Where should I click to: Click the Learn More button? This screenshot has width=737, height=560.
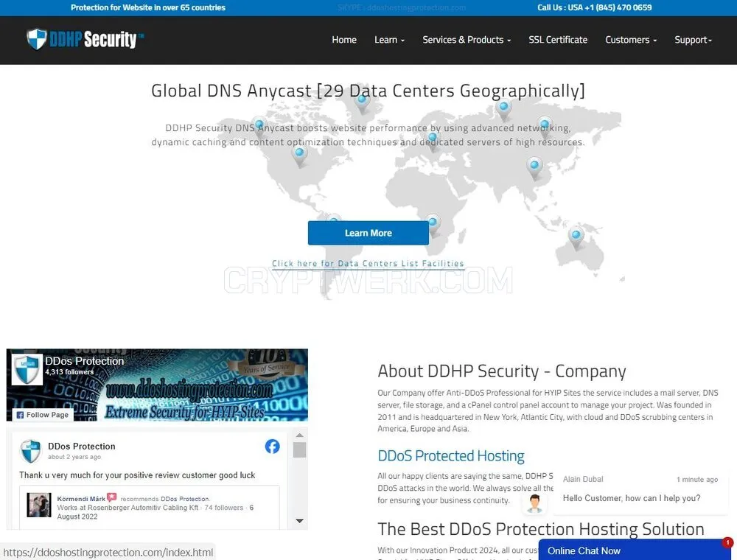(368, 233)
